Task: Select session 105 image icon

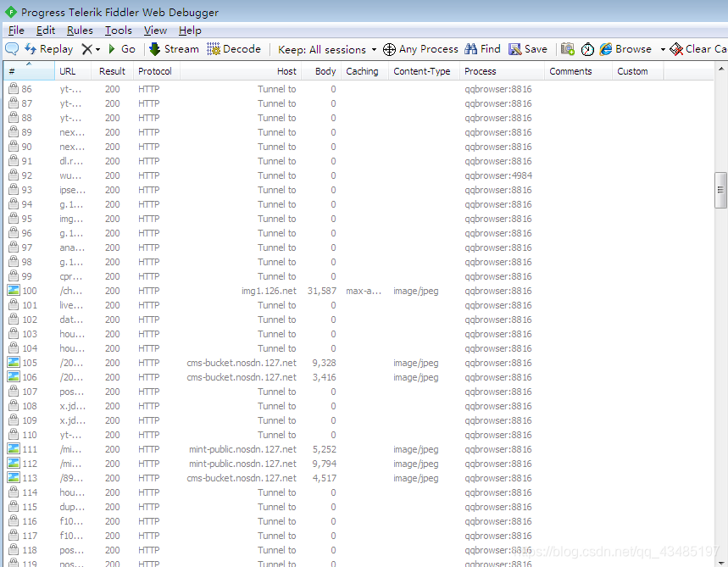Action: click(x=14, y=362)
